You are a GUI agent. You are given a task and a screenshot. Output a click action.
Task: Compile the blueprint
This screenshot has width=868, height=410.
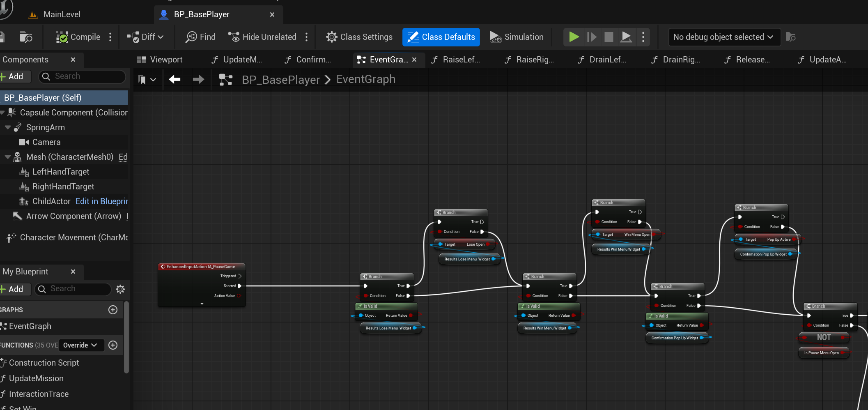(78, 37)
